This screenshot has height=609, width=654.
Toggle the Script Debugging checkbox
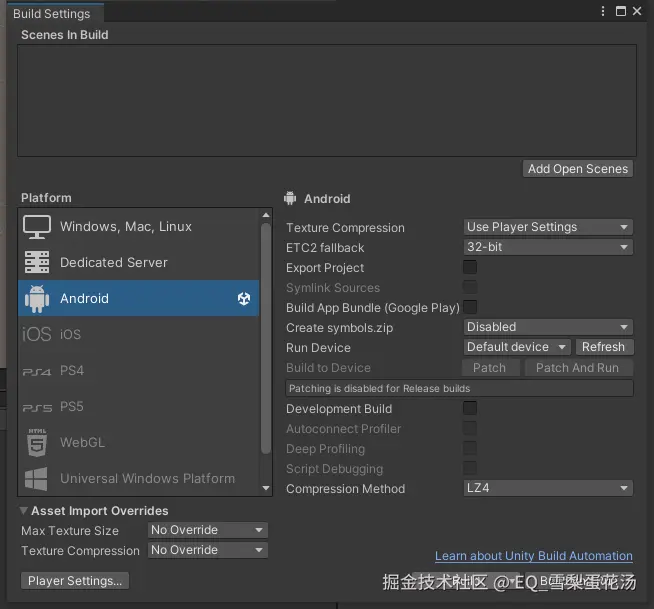[x=470, y=468]
